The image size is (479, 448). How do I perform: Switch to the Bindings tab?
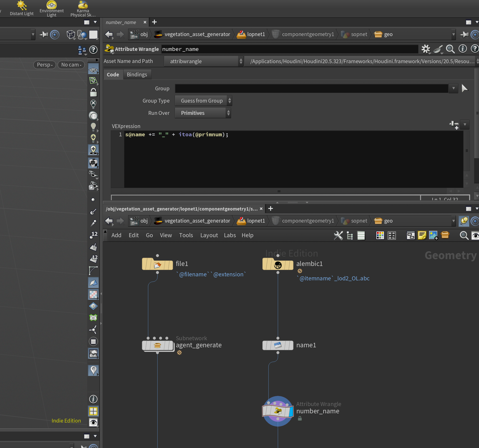click(137, 75)
